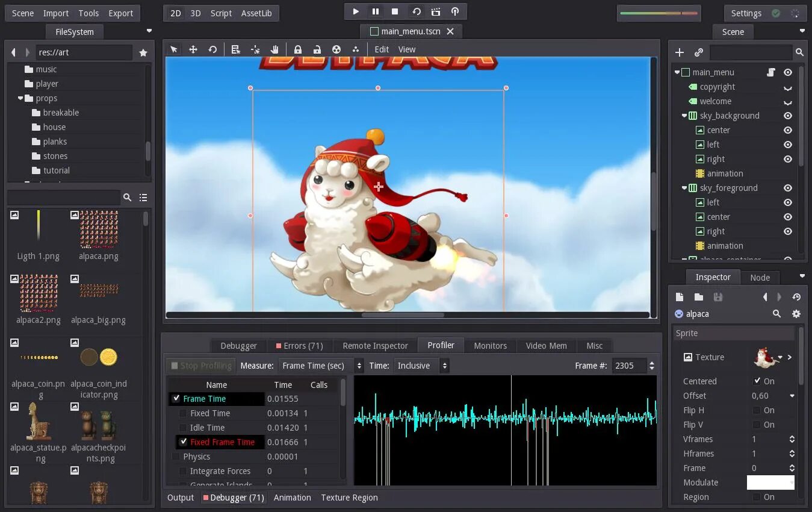Lock the selected object
Viewport: 812px width, 512px height.
[297, 49]
